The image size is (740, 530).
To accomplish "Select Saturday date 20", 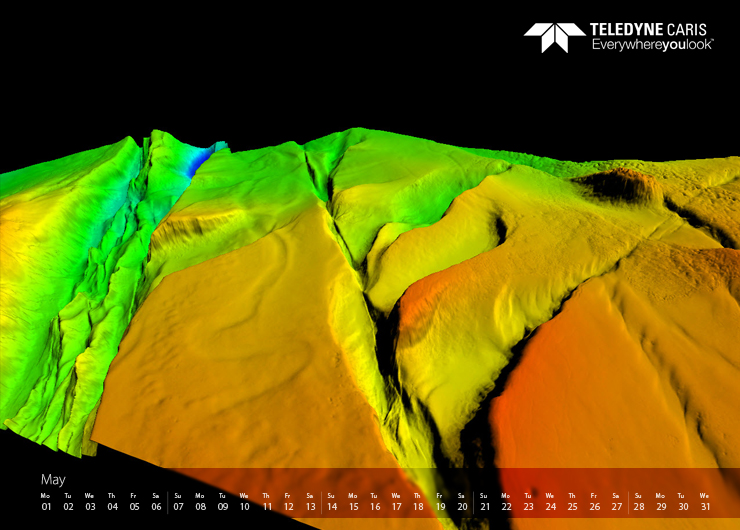I will pyautogui.click(x=462, y=507).
